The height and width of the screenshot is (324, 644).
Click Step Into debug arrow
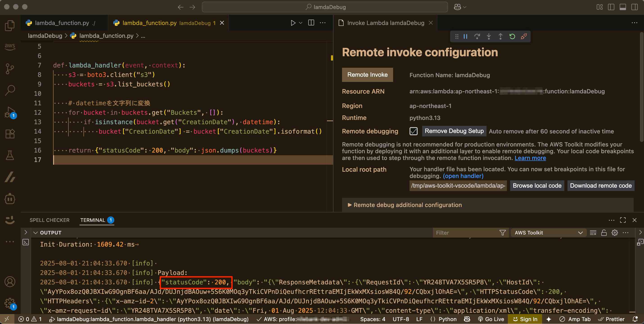(x=489, y=36)
